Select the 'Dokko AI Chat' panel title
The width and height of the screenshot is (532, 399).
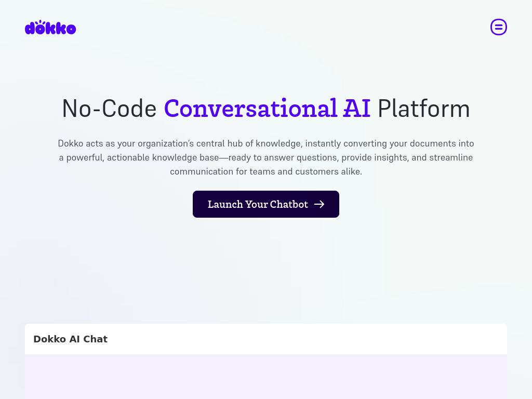click(x=70, y=339)
